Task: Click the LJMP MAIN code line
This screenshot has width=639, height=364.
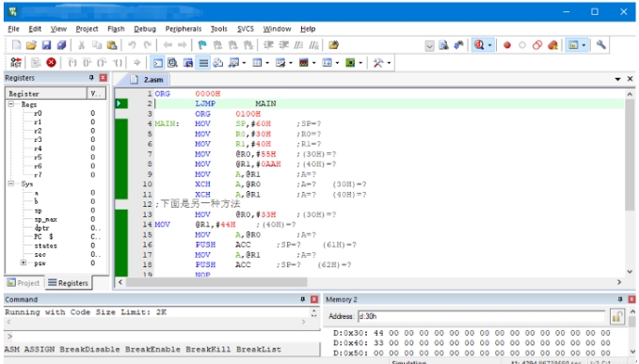Action: (x=390, y=103)
